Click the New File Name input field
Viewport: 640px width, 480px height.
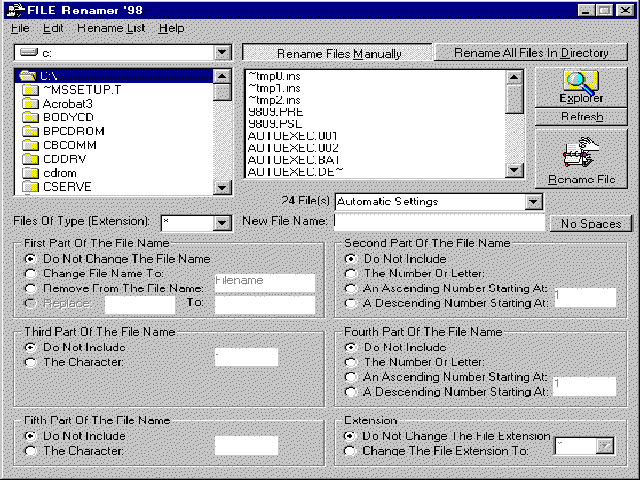click(438, 222)
